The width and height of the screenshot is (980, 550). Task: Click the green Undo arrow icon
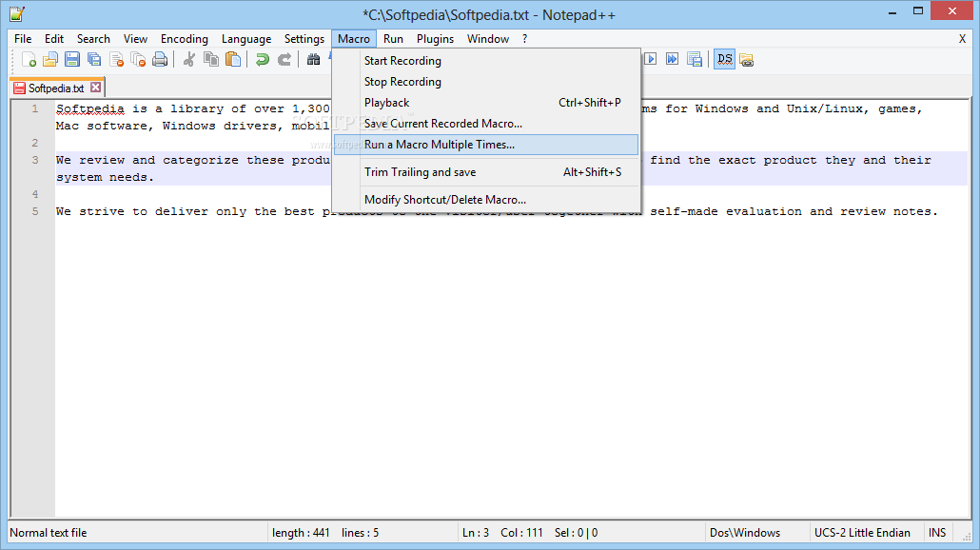pyautogui.click(x=263, y=60)
